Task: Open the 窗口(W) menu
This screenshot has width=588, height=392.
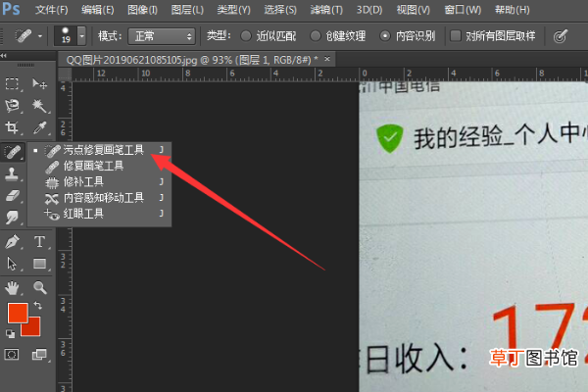Action: point(463,10)
